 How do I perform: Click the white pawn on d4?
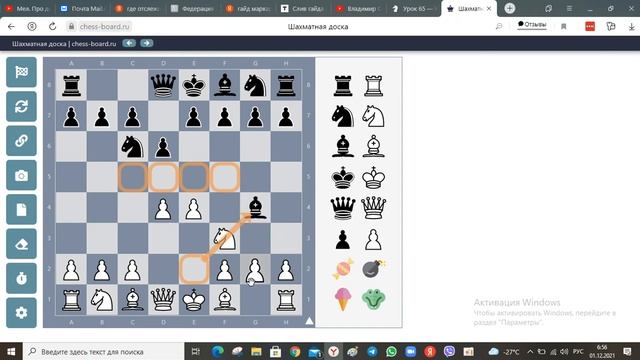pyautogui.click(x=163, y=208)
